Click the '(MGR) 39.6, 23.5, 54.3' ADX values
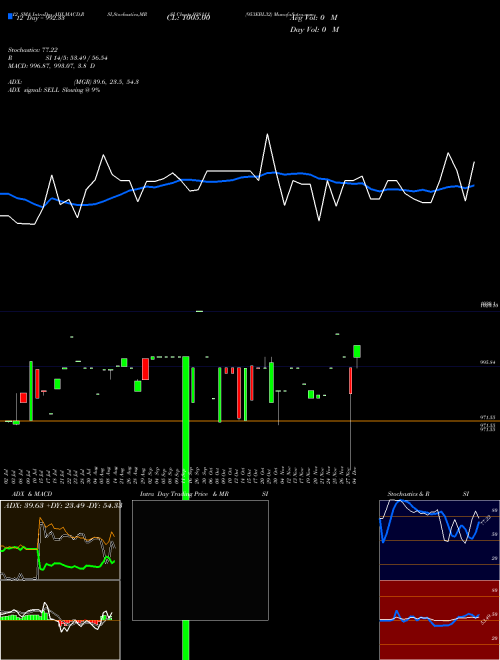Screen dimensions: 500x660 click(106, 82)
